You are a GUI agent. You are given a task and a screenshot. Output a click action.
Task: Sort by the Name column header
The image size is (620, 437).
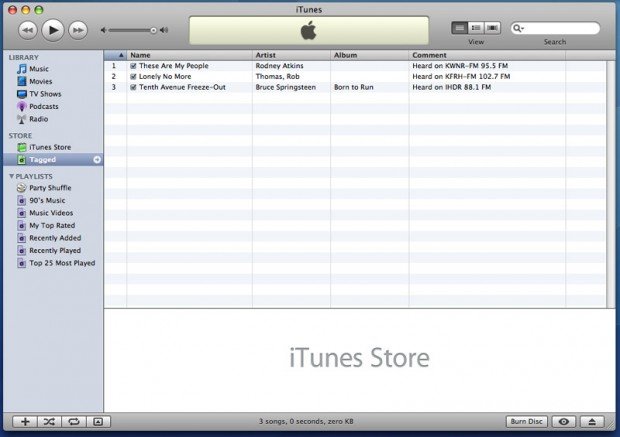point(189,55)
